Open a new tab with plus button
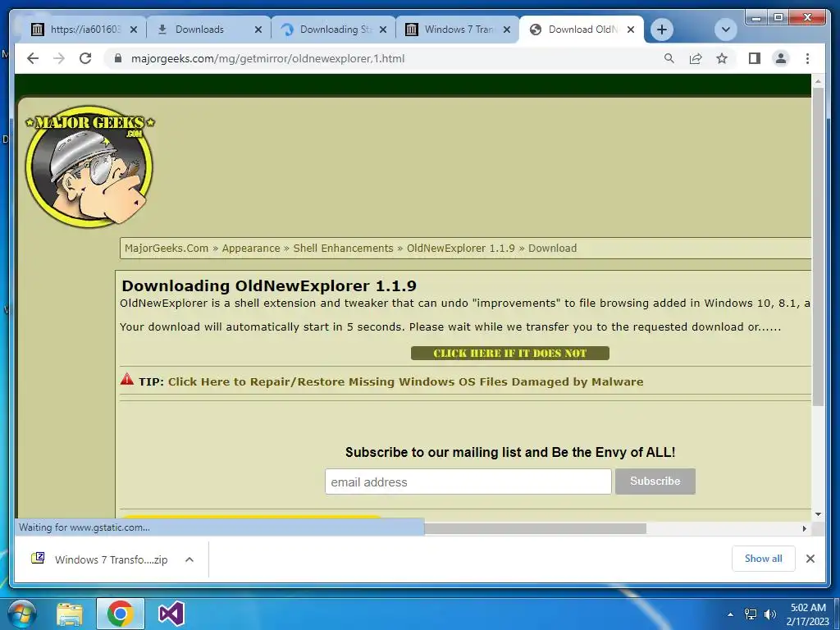This screenshot has width=840, height=630. point(662,30)
